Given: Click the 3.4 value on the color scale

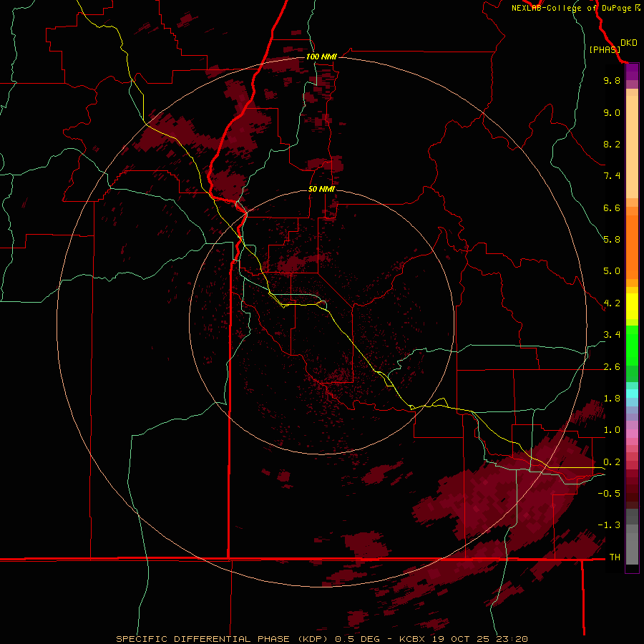Looking at the screenshot, I should point(612,335).
